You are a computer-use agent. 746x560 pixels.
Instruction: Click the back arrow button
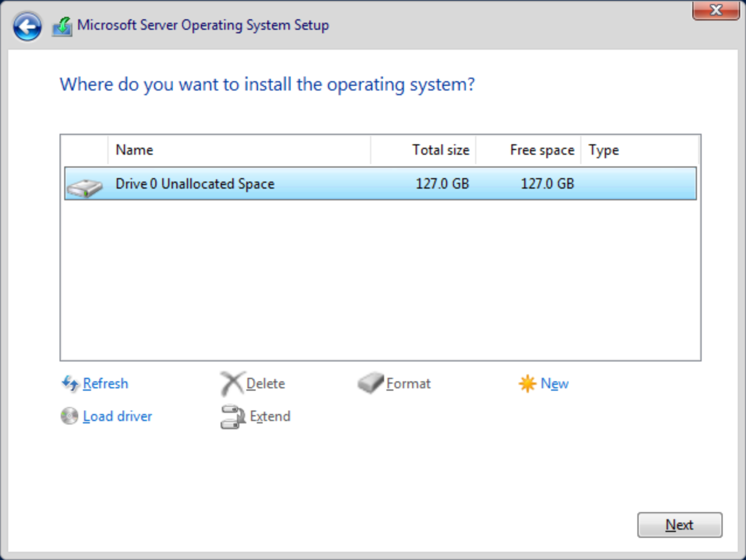pos(27,27)
